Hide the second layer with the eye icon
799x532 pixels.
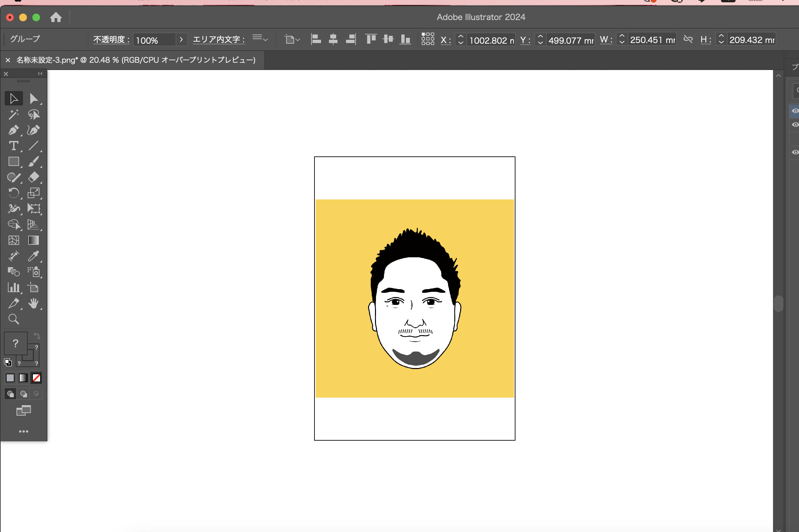[x=795, y=125]
